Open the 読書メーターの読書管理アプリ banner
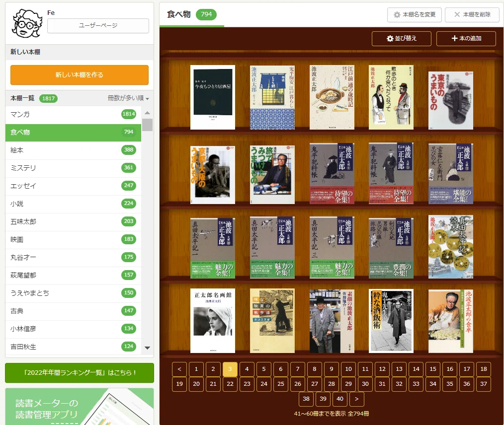Screen dimensions: 504x425 pyautogui.click(x=80, y=407)
